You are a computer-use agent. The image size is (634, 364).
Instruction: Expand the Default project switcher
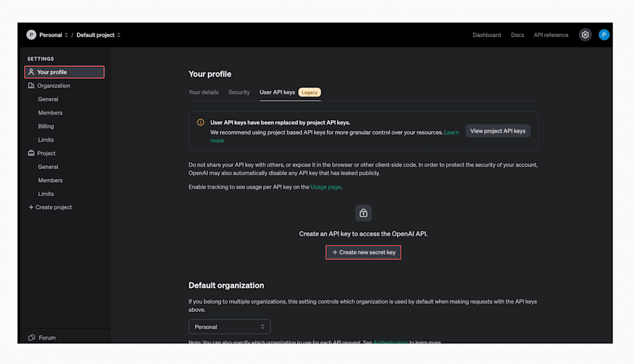point(98,35)
